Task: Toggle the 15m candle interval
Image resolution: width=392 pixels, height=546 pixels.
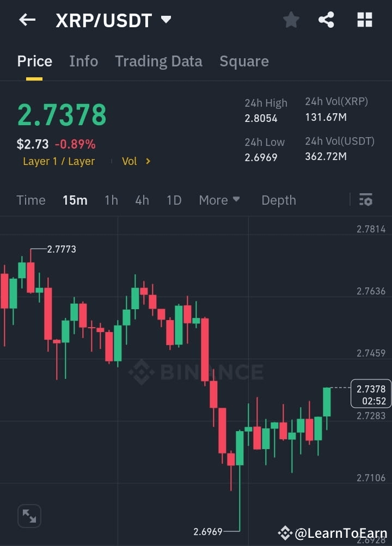Action: [x=75, y=200]
